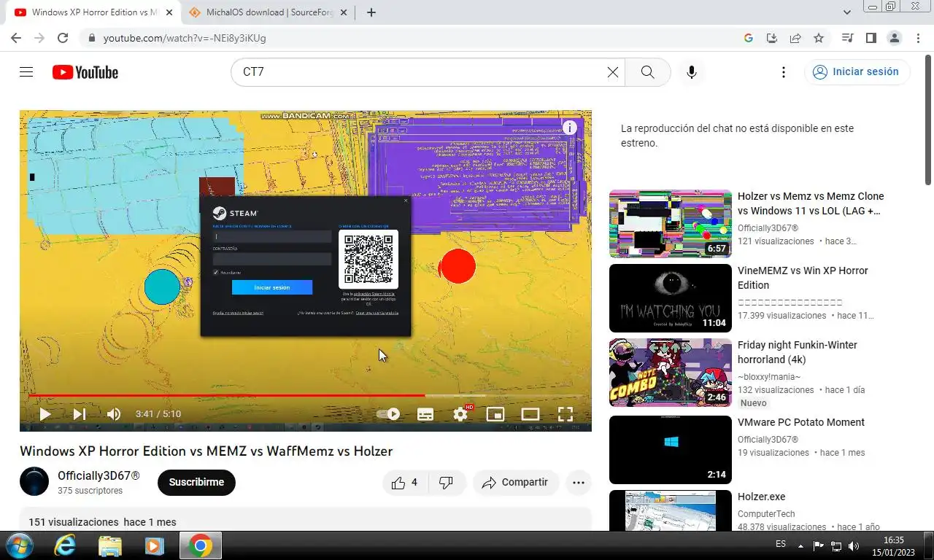
Task: Expand the tab search dropdown arrow
Action: coord(847,12)
